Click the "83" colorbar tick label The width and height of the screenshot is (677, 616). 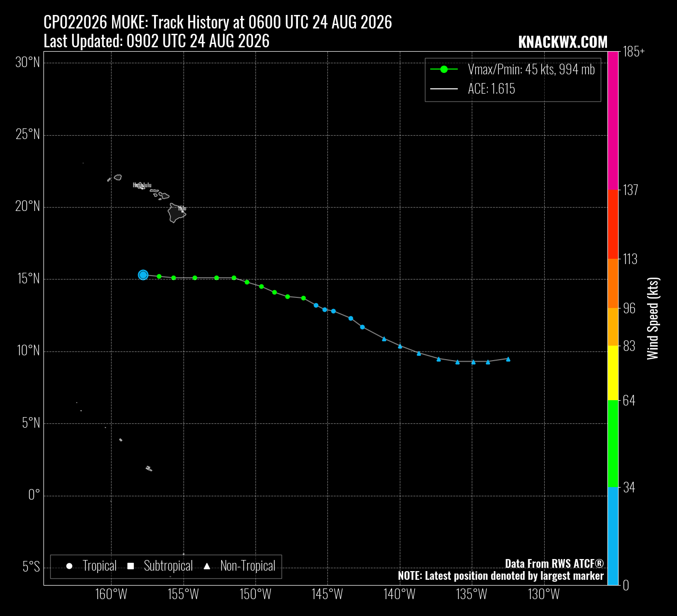(629, 346)
